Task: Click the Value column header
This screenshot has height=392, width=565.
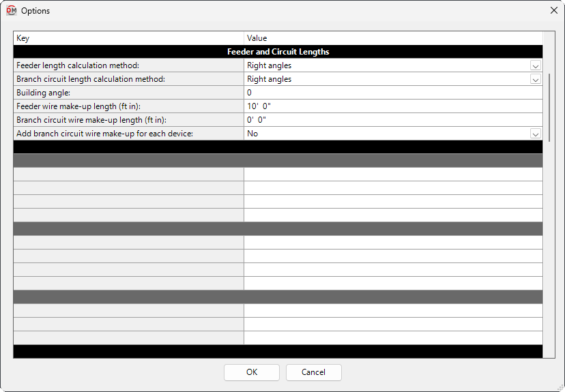Action: [392, 38]
